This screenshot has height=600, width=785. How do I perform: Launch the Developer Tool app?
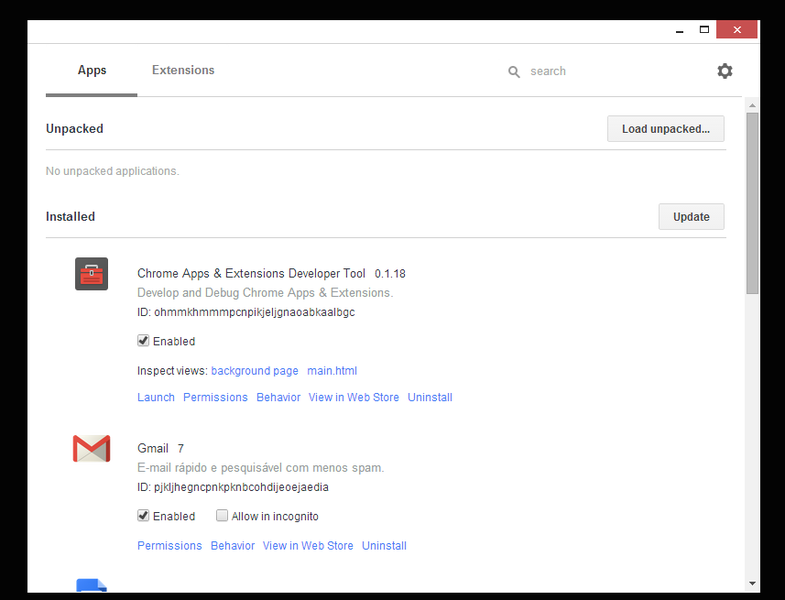[x=156, y=397]
